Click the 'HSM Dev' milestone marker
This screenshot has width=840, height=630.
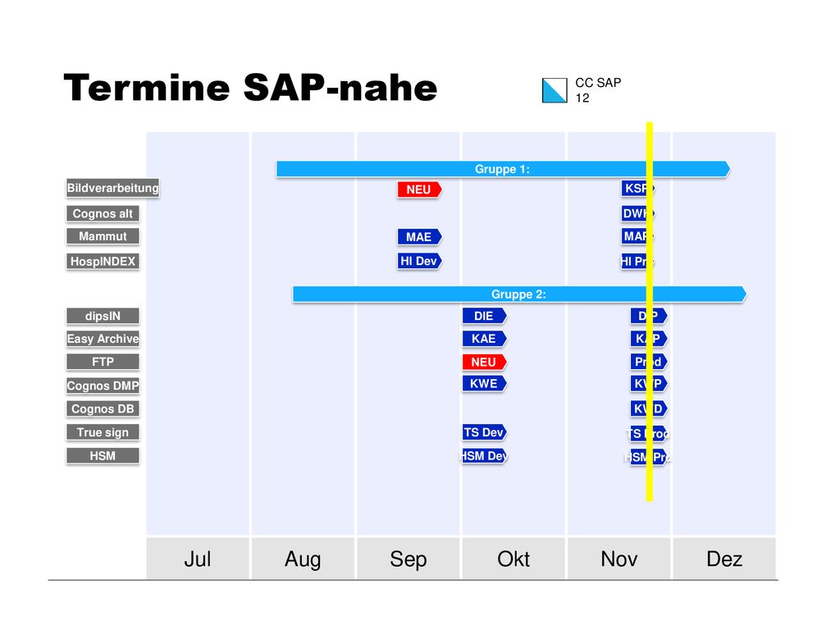pos(484,456)
